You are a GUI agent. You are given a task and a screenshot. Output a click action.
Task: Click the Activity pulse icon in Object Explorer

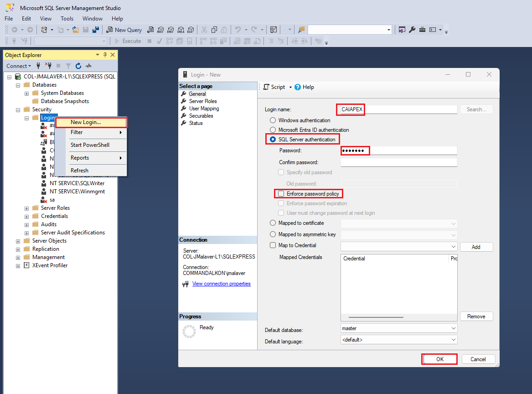point(88,66)
